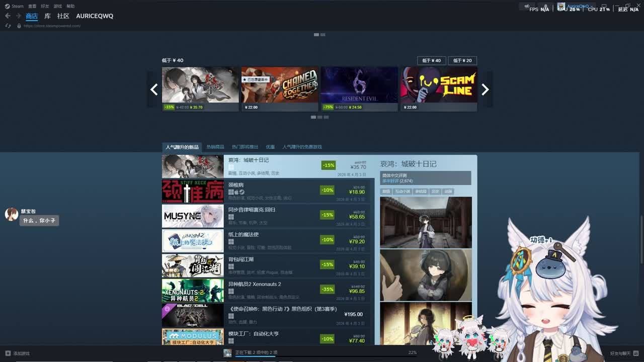
Task: Open the Steam menu
Action: pyautogui.click(x=15, y=6)
